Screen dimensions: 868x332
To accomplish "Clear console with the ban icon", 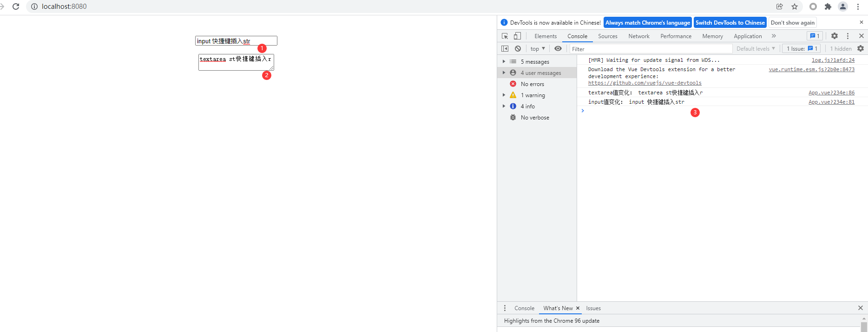I will [x=518, y=48].
